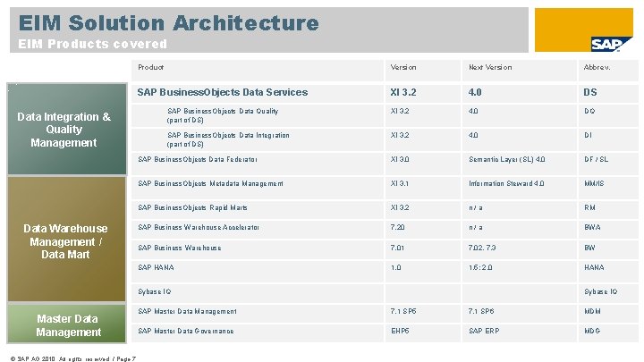Viewport: 644px width, 362px height.
Task: Click the Next Version column header
Action: 490,68
